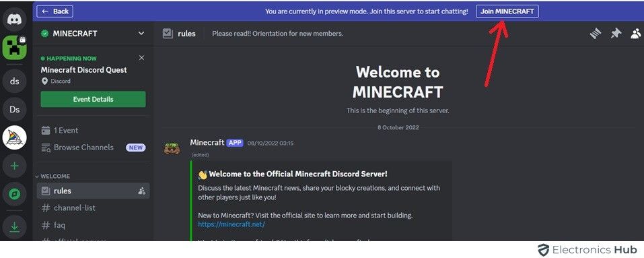Open the sailboat Midjourney server icon

[x=15, y=137]
